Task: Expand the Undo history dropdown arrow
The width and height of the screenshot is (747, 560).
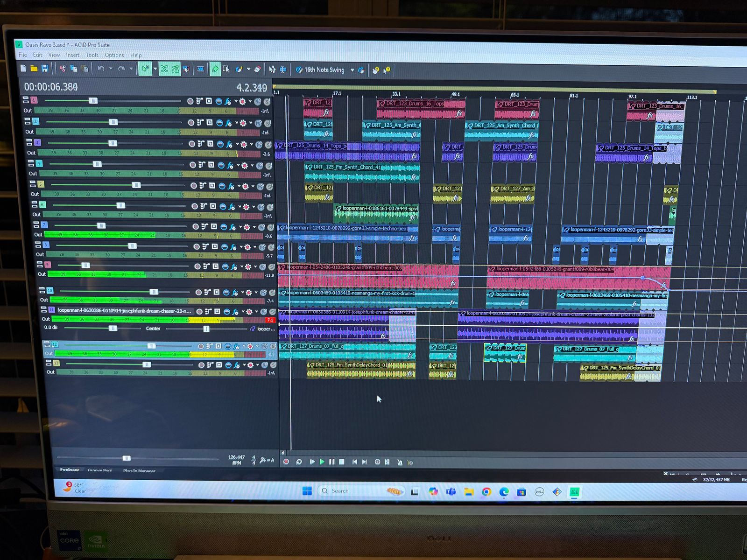Action: (111, 69)
